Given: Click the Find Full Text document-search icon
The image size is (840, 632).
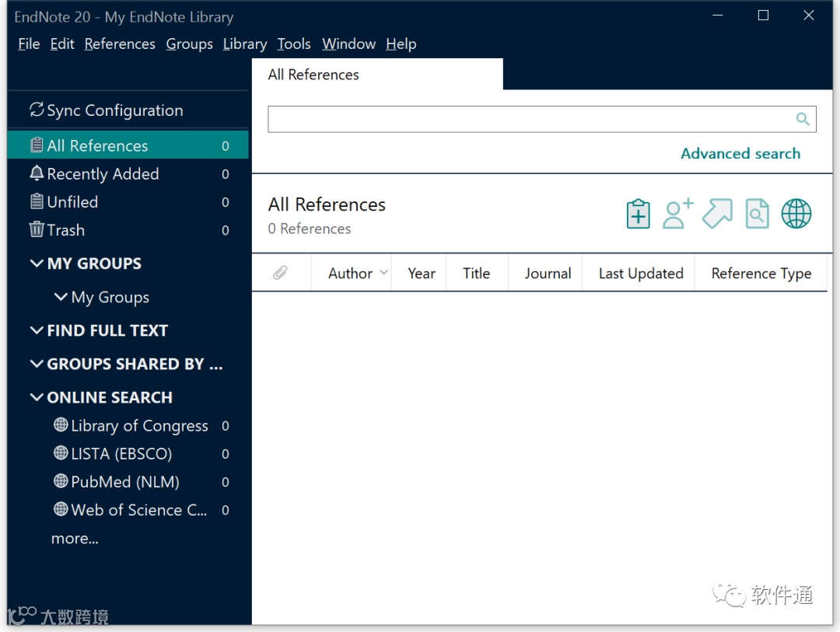Looking at the screenshot, I should [757, 214].
